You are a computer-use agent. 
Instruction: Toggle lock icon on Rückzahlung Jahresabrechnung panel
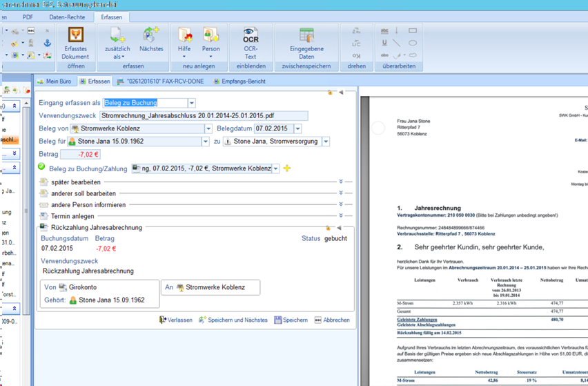coord(329,227)
